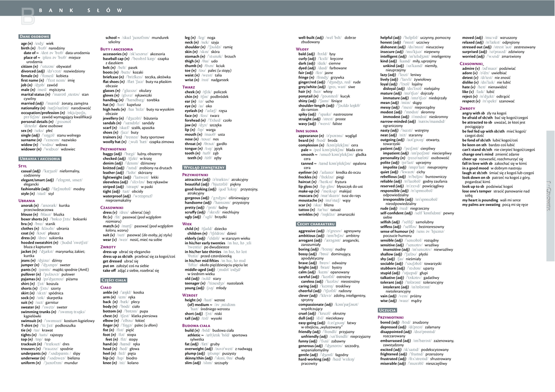The width and height of the screenshot is (555, 392).
Task: Open the Cechy charakteru section heading
Action: point(316,224)
